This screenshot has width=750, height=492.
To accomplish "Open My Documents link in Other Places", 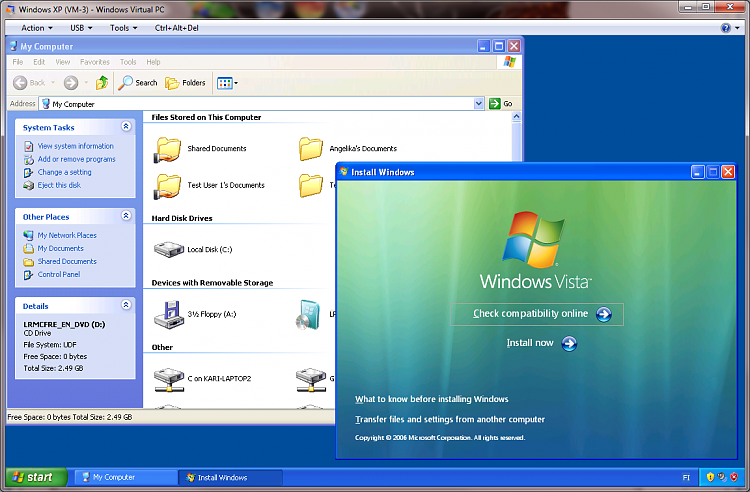I will 61,248.
